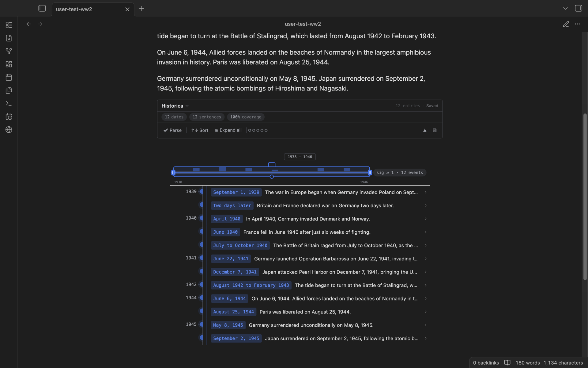Click the vertical scrollbar thumb
The height and width of the screenshot is (368, 588).
(585, 197)
